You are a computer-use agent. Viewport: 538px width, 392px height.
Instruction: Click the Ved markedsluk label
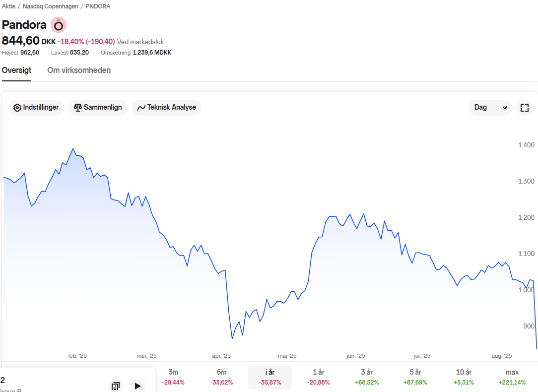140,42
